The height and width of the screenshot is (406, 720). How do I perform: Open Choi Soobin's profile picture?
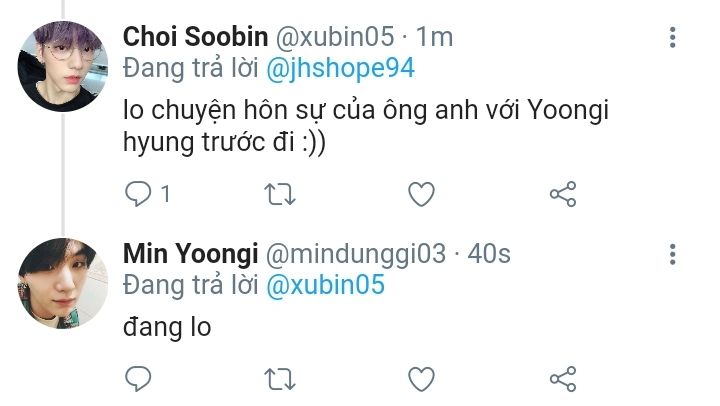coord(62,67)
